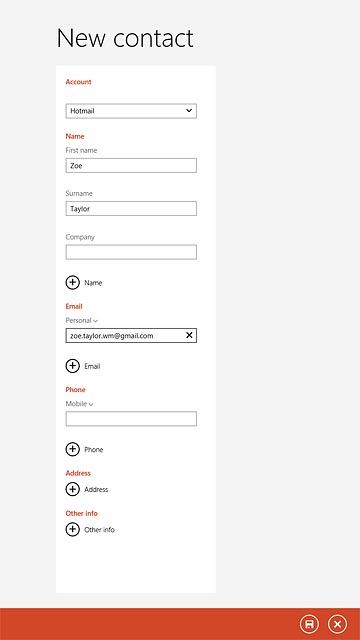Open the Hotmail account dropdown
The image size is (360, 640).
[x=131, y=111]
